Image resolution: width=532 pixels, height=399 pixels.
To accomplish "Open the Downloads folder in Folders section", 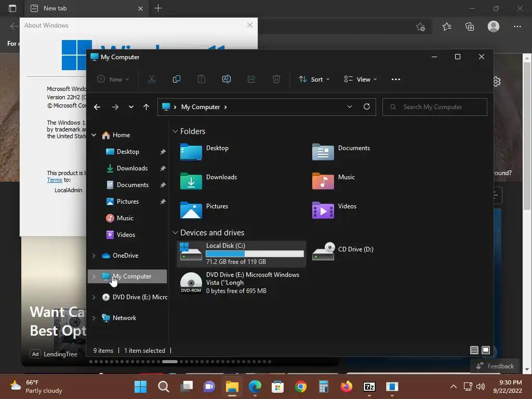I will [x=208, y=181].
